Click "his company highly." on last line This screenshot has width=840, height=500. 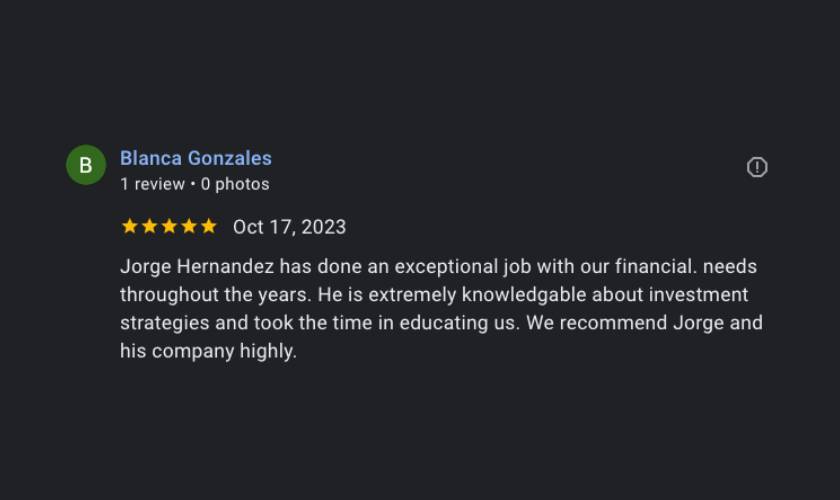pos(209,352)
